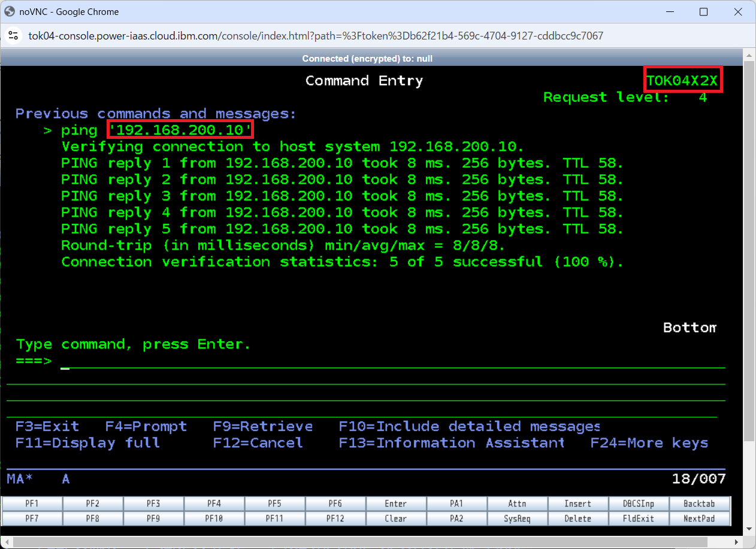This screenshot has height=549, width=756.
Task: Click the PF5 function key button
Action: tap(274, 503)
